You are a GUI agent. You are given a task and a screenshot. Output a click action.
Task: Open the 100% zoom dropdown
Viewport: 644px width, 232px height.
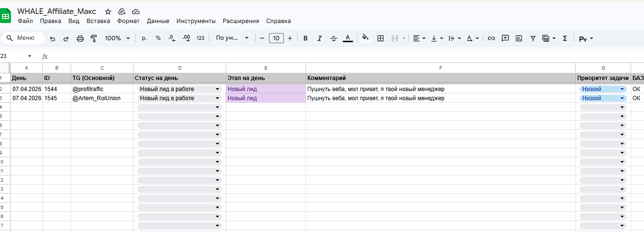(117, 38)
